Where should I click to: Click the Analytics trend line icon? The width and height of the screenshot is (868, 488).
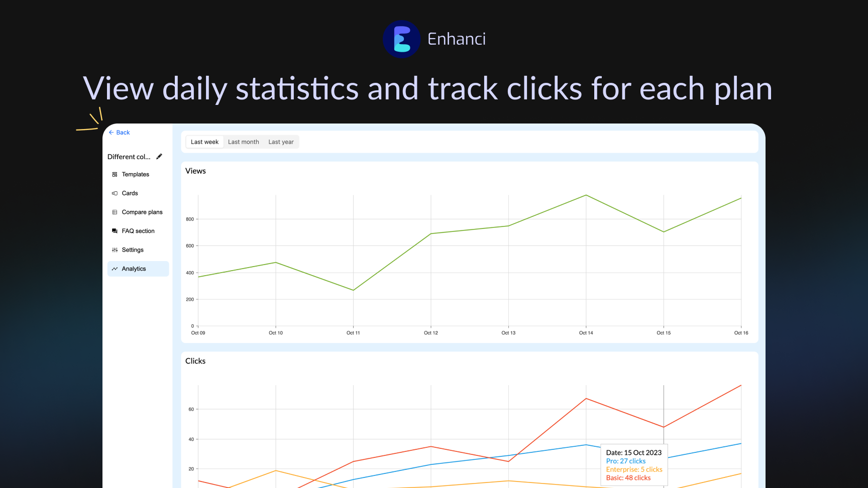click(x=115, y=269)
